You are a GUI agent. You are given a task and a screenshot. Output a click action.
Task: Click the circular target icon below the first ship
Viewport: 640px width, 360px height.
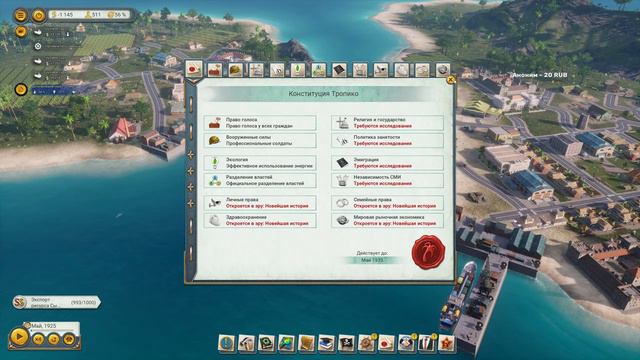(x=38, y=46)
